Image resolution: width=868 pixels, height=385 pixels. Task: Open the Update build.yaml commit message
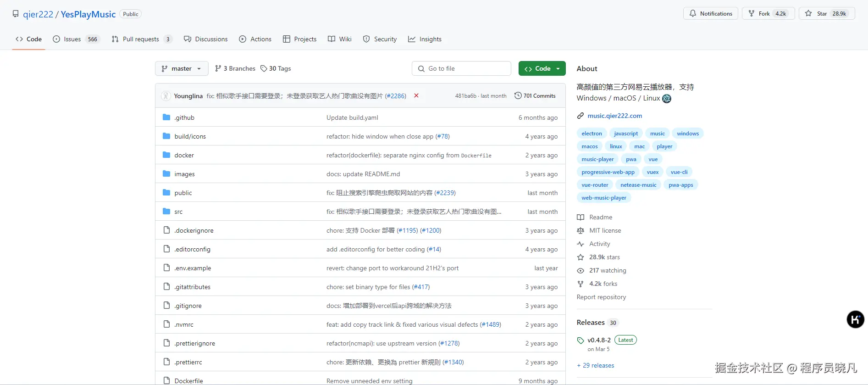(352, 117)
